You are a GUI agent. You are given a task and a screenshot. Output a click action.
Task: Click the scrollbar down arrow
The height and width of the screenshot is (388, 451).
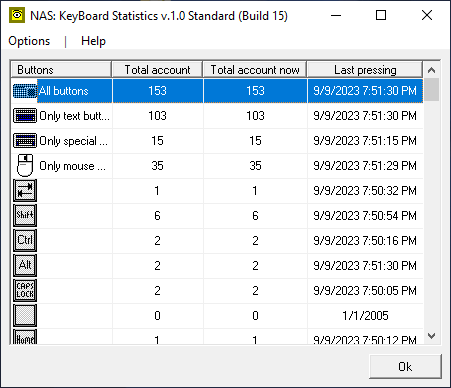[x=432, y=336]
